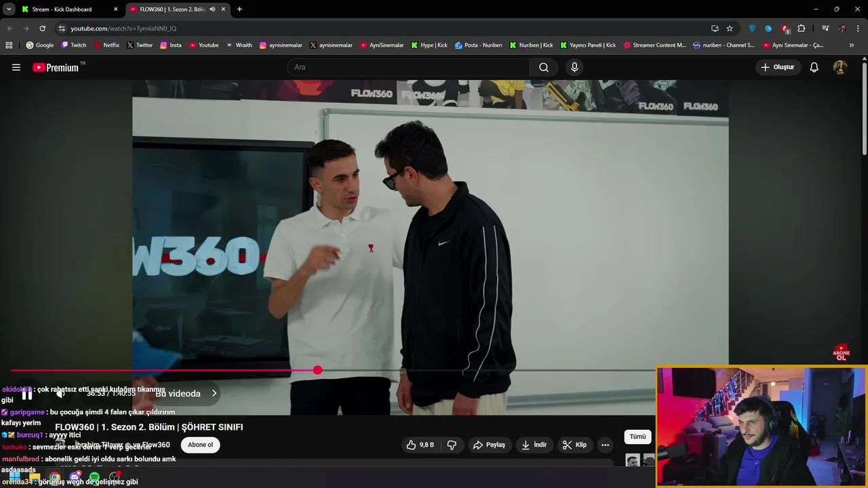Image resolution: width=868 pixels, height=488 pixels.
Task: Like the video with 9,8 B likes
Action: point(420,445)
